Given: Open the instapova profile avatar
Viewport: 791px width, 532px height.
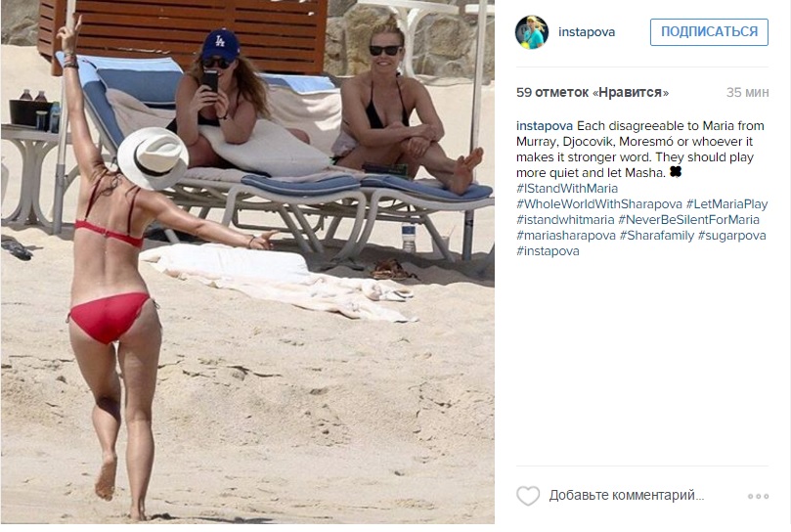Looking at the screenshot, I should (x=532, y=32).
